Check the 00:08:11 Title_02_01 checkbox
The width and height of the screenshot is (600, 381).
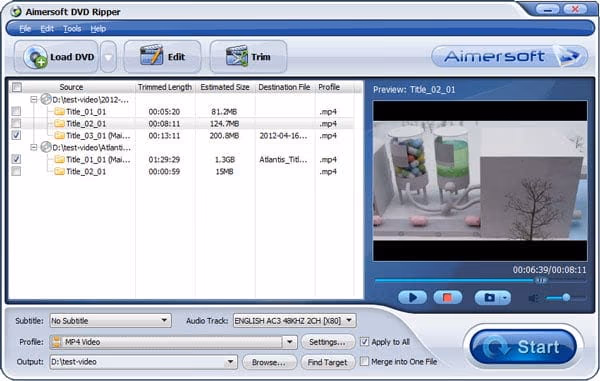click(16, 123)
